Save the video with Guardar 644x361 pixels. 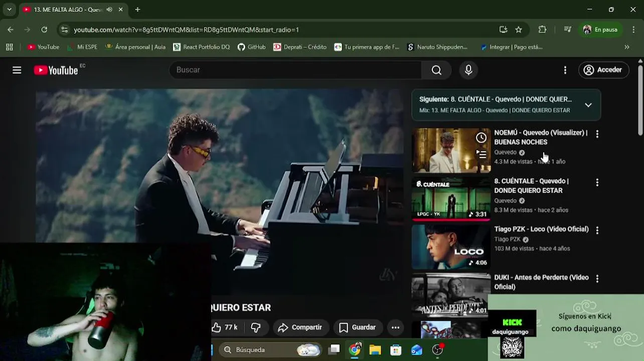[x=358, y=327]
